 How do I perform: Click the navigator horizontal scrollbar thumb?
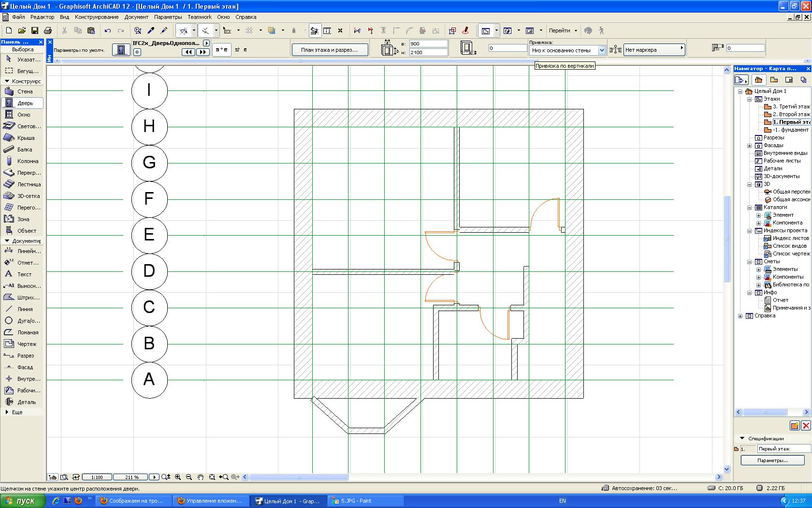pyautogui.click(x=765, y=412)
